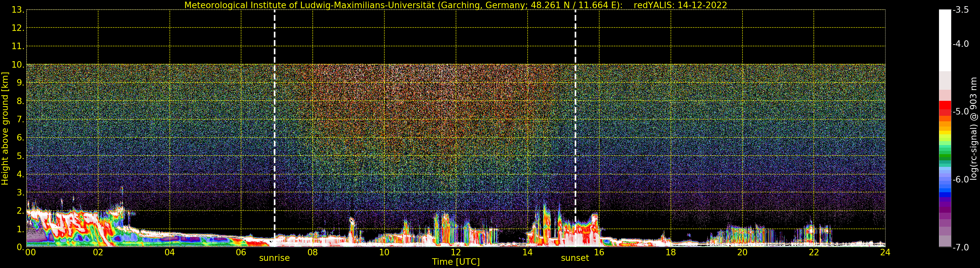Viewport: 980px width, 268px height.
Task: Click the height tick label '11.'
Action: click(18, 47)
